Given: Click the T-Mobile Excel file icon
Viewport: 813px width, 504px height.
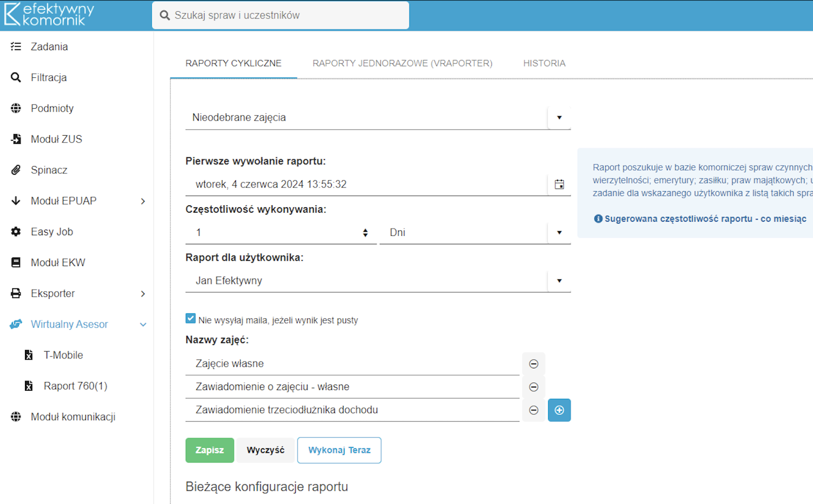Looking at the screenshot, I should tap(29, 355).
